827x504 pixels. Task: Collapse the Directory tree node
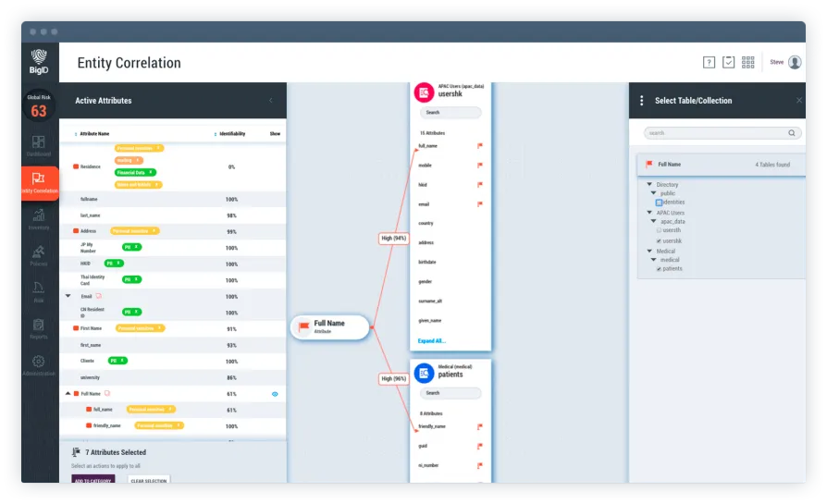point(649,185)
